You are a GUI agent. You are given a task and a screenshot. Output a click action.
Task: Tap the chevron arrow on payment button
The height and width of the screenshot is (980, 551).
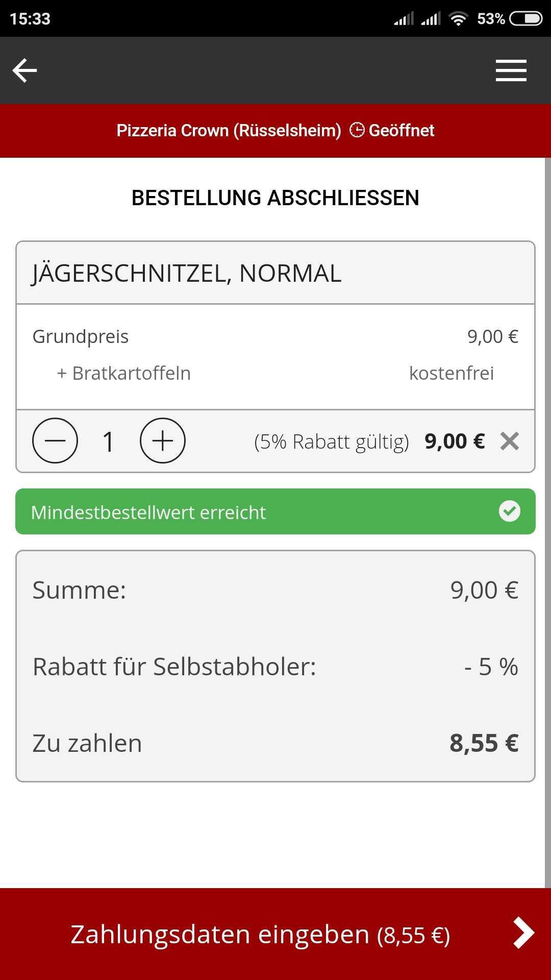(x=523, y=933)
